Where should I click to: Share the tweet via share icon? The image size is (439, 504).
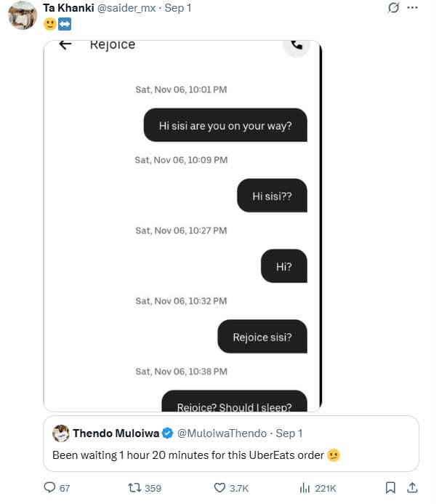(412, 487)
